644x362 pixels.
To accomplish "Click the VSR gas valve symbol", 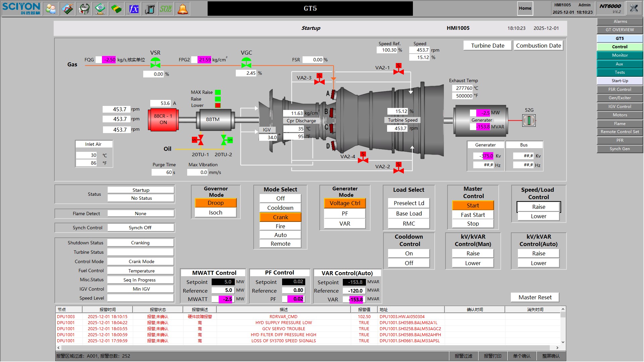I will (x=155, y=63).
